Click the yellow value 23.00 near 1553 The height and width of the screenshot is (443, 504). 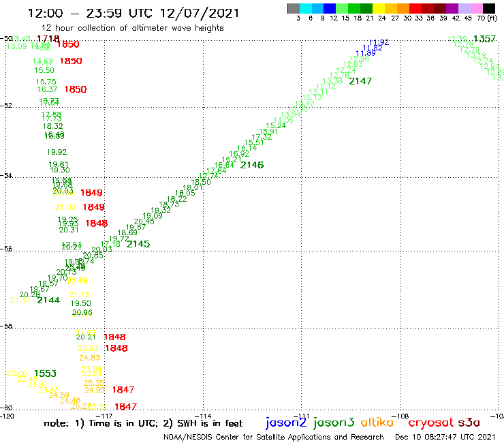tap(17, 373)
